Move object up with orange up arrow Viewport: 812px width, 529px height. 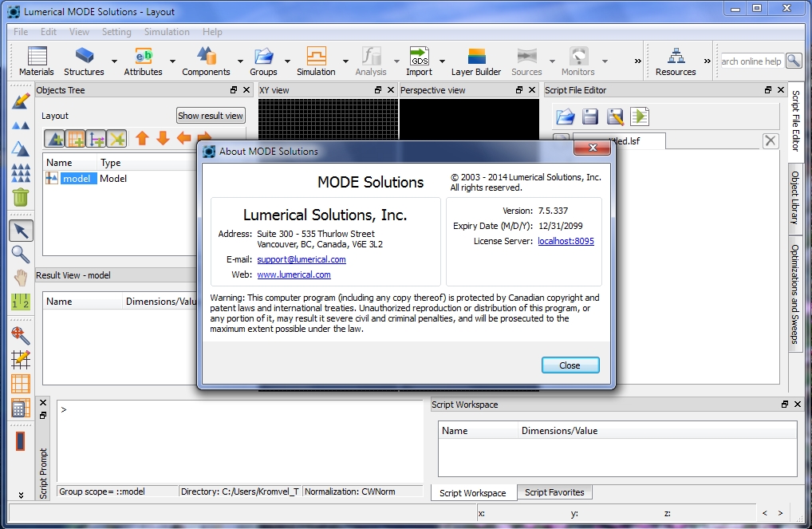[143, 138]
